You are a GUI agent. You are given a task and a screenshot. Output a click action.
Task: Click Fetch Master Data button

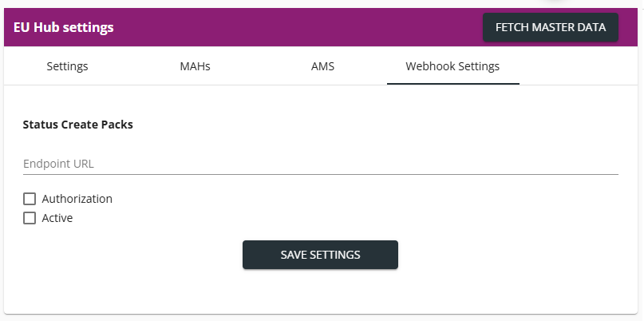[x=551, y=27]
